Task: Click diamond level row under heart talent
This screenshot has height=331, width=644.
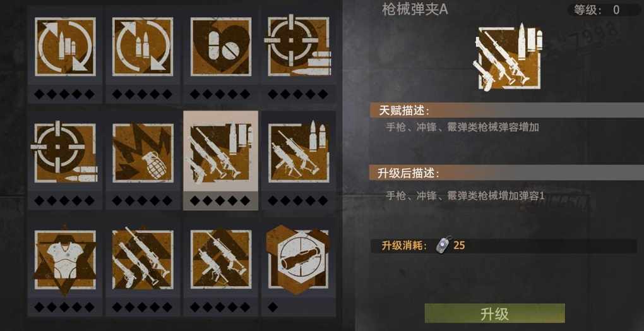Action: coord(220,94)
